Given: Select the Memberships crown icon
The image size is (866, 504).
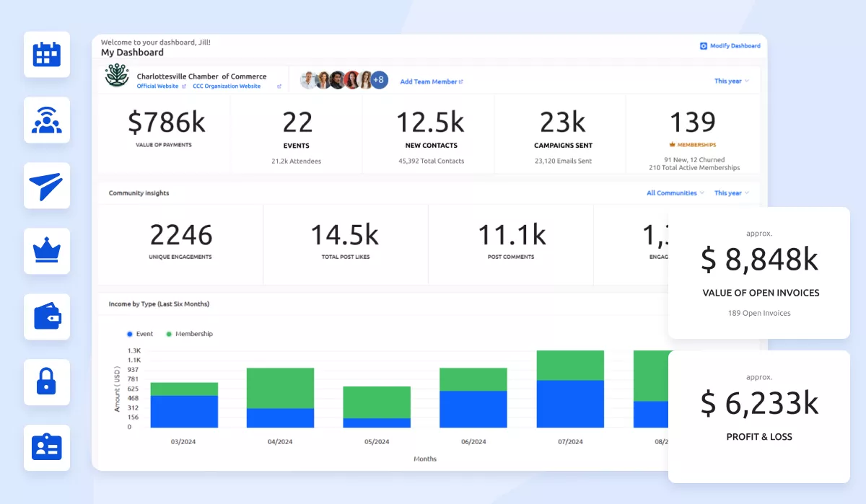Looking at the screenshot, I should [46, 251].
